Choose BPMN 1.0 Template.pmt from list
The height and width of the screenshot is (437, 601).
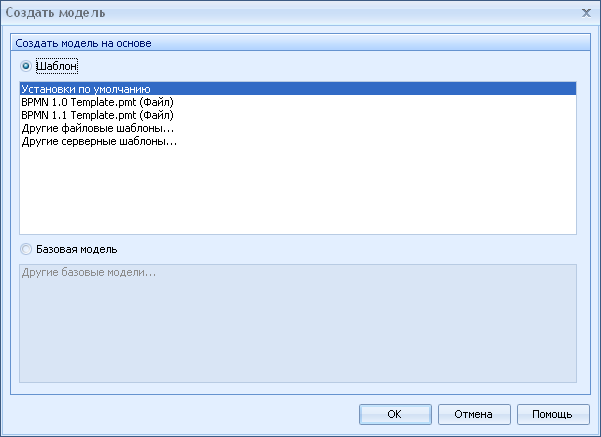click(x=298, y=102)
